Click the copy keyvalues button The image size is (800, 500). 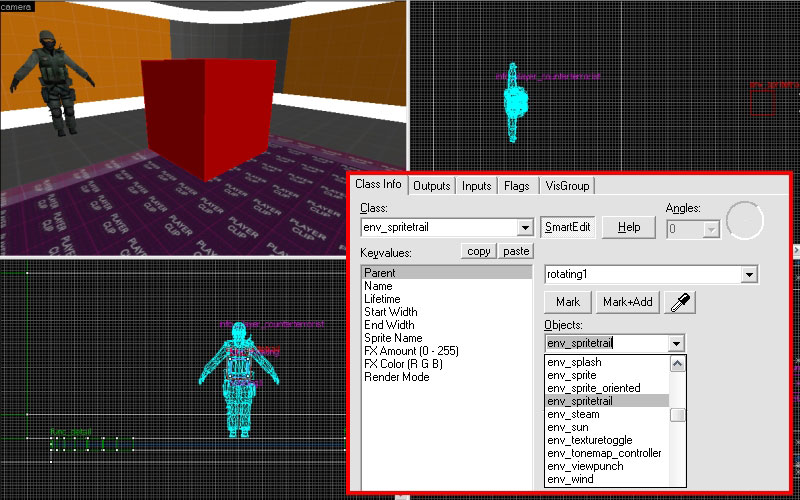coord(478,251)
